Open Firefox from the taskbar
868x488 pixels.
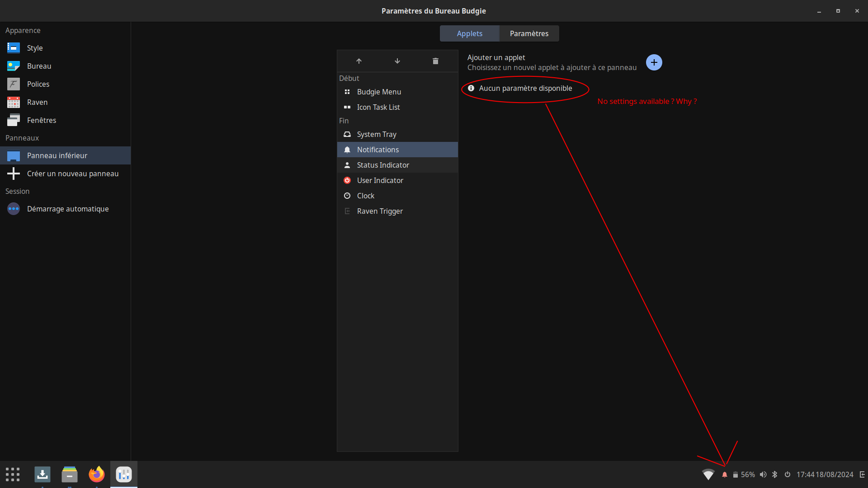coord(96,474)
